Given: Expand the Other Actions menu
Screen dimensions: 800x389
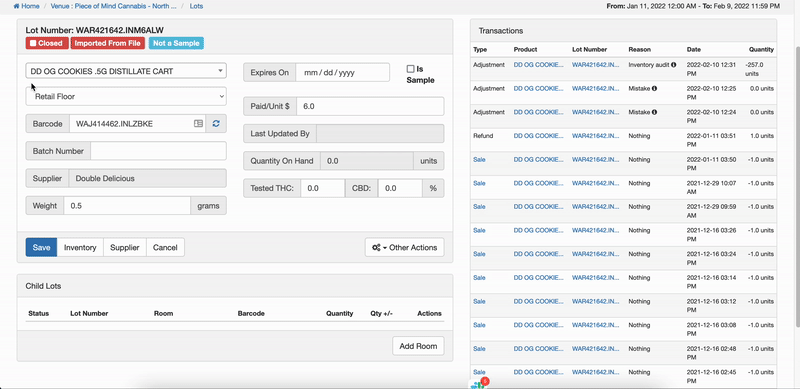Looking at the screenshot, I should click(405, 247).
